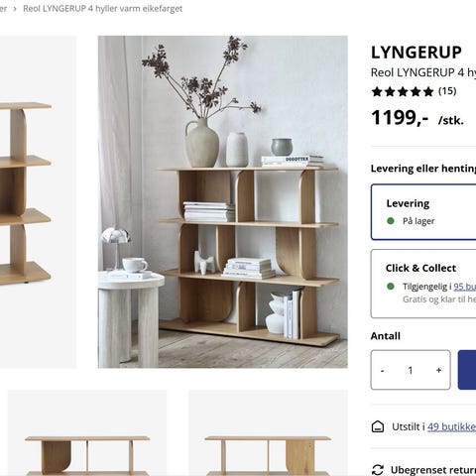Screen dimensions: 476x476
Task: Click the showroom house icon near Utstilt
Action: (378, 426)
